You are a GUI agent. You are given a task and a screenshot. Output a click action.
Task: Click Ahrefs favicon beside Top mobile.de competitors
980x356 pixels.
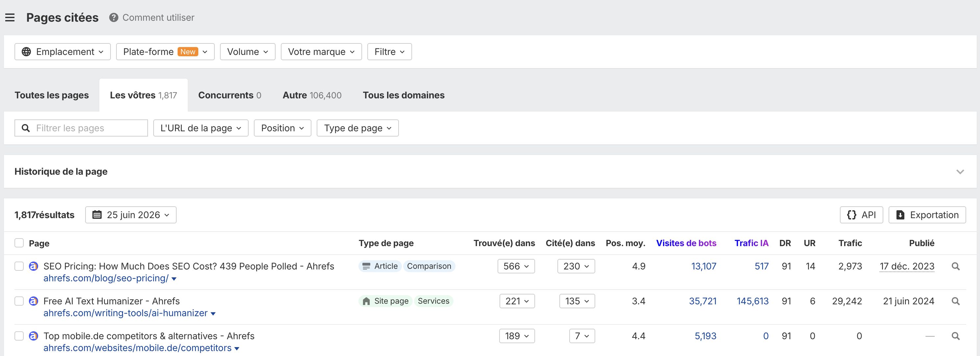(x=34, y=336)
